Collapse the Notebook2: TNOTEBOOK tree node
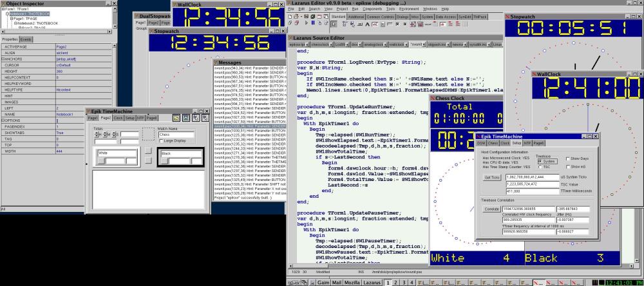 pyautogui.click(x=15, y=23)
